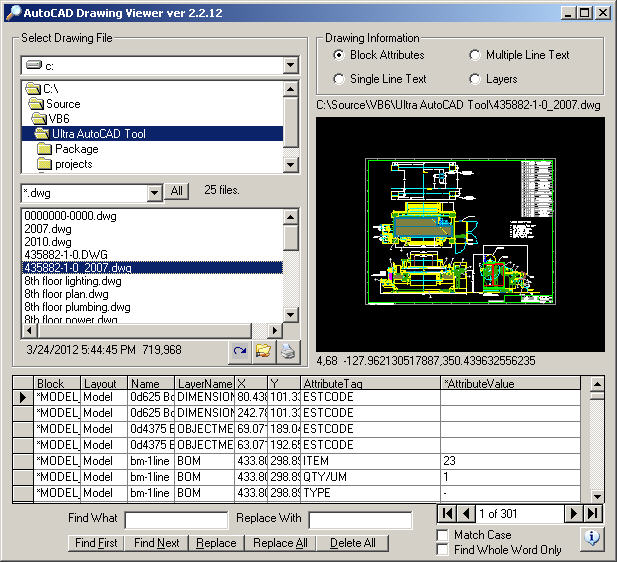The height and width of the screenshot is (562, 617).
Task: Open the drive selection dropdown
Action: click(x=290, y=66)
